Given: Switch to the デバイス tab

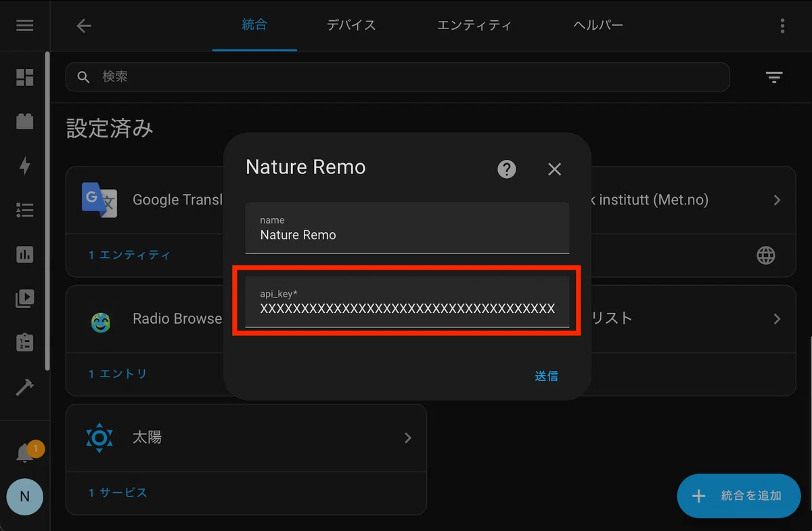Looking at the screenshot, I should pyautogui.click(x=351, y=25).
